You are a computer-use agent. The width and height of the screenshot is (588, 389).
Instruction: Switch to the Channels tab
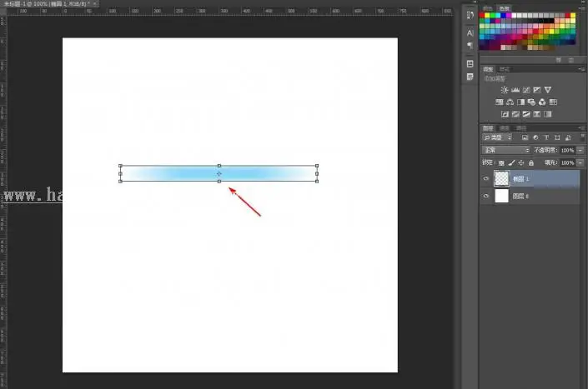click(x=505, y=128)
